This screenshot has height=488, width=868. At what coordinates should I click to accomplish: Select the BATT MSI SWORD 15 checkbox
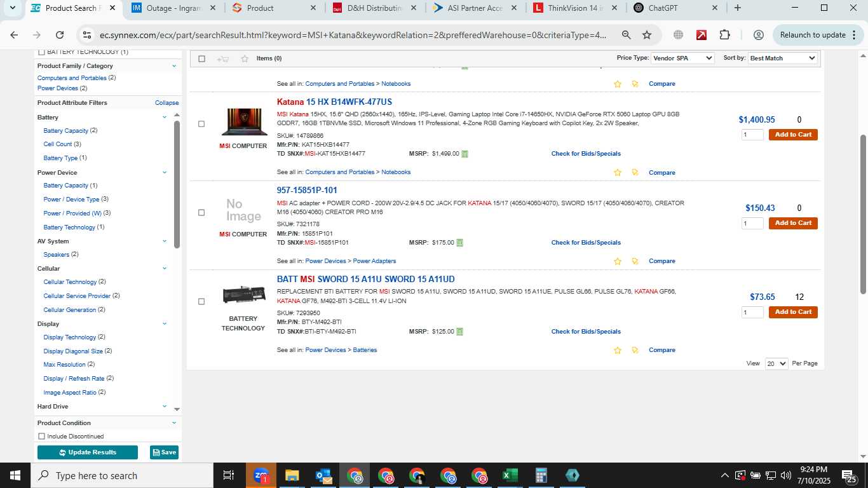pyautogui.click(x=201, y=301)
